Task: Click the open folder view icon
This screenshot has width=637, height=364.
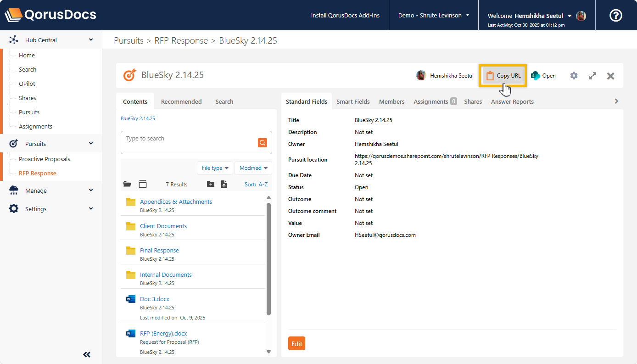Action: coord(128,184)
